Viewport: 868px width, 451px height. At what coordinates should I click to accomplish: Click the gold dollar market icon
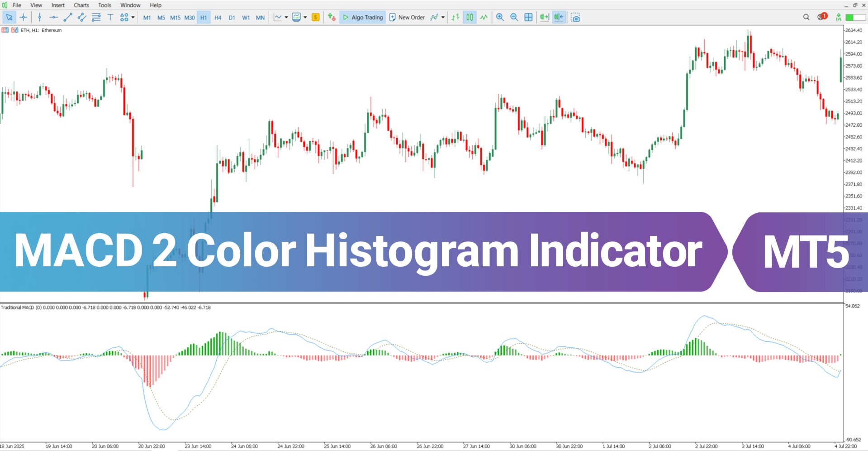click(316, 17)
